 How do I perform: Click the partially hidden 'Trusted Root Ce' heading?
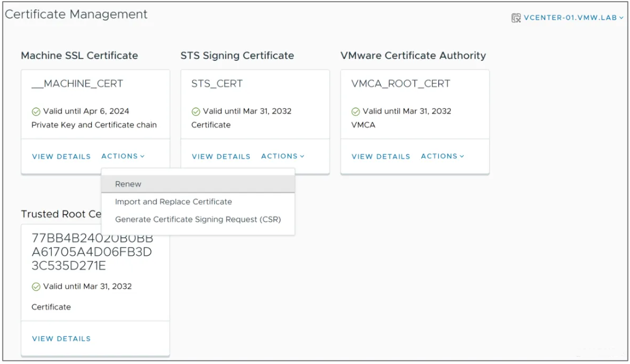pos(61,214)
